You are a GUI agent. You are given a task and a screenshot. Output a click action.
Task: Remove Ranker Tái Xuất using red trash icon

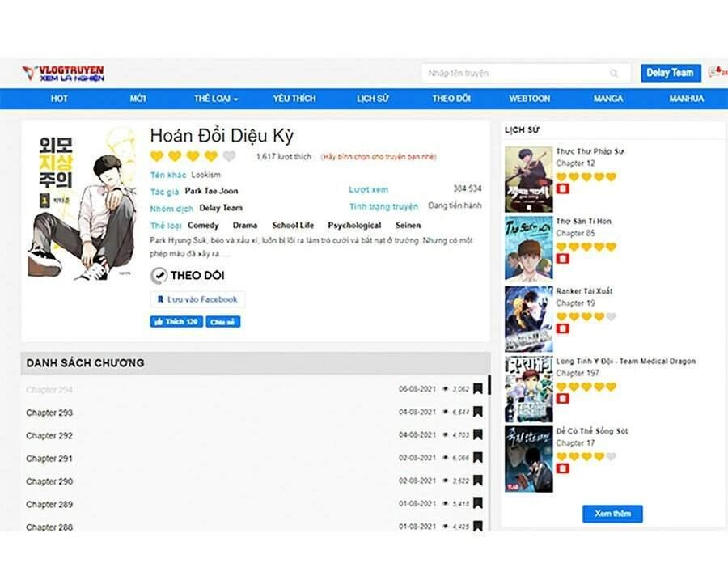point(563,328)
